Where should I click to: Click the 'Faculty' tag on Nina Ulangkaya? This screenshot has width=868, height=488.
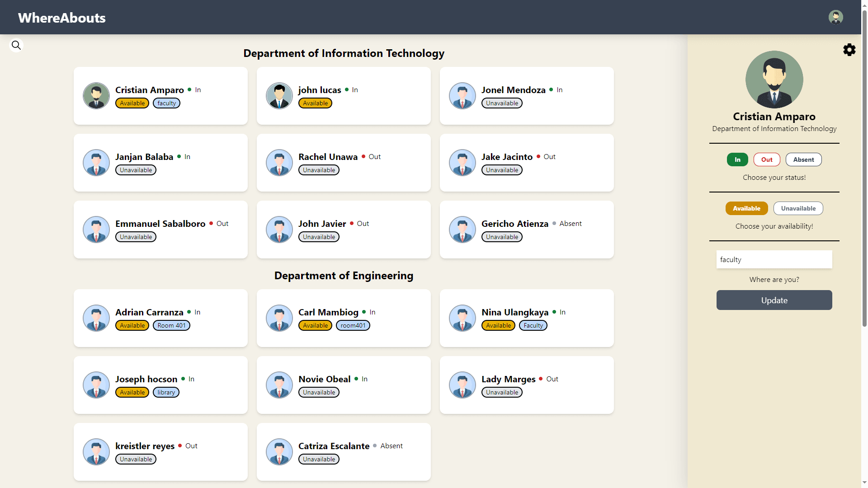pos(533,325)
